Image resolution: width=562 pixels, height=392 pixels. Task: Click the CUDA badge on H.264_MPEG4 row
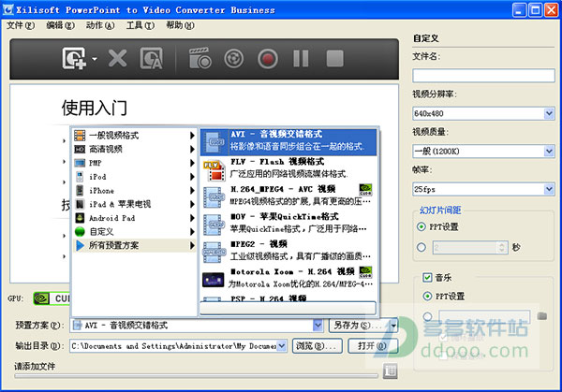pos(365,189)
